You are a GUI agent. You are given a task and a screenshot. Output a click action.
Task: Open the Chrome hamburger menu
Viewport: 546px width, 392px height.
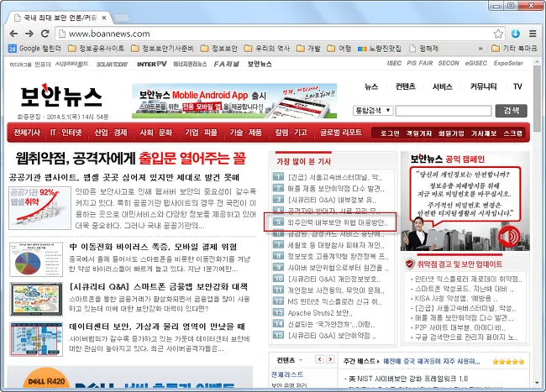coord(533,34)
